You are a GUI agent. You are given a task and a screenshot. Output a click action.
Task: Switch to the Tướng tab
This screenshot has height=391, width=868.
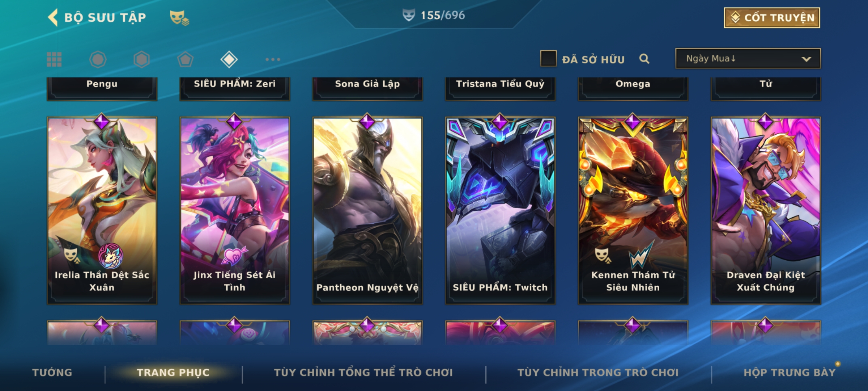tap(52, 373)
